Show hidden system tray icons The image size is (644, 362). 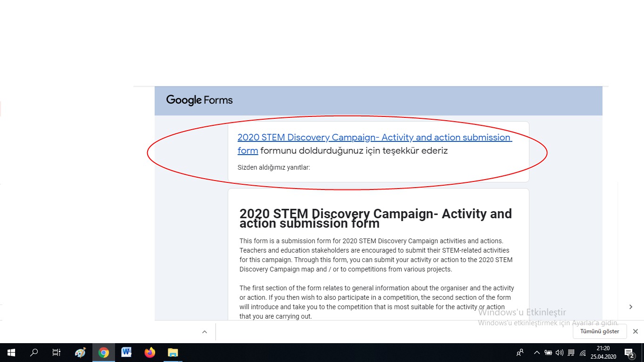[537, 353]
